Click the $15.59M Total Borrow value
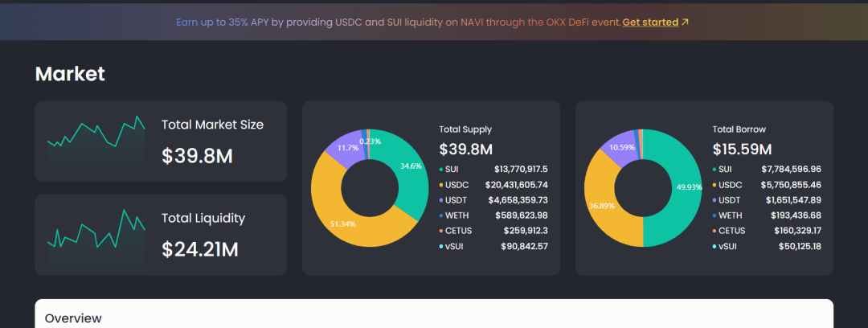Screen dimensions: 868x328 [742, 149]
